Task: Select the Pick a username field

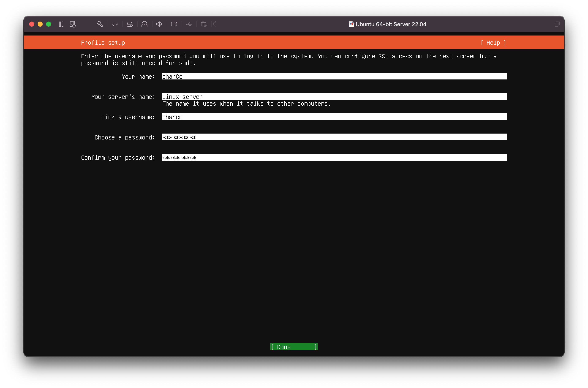Action: click(334, 117)
